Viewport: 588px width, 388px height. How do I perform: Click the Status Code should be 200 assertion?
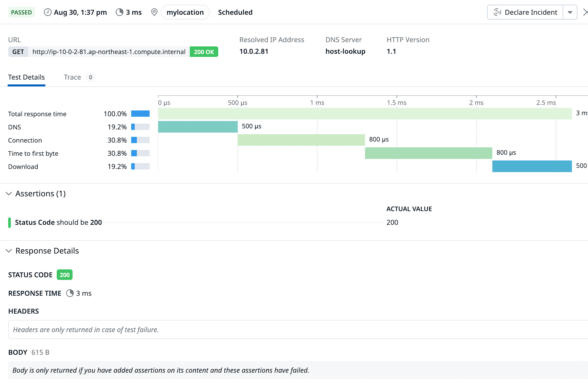point(58,222)
